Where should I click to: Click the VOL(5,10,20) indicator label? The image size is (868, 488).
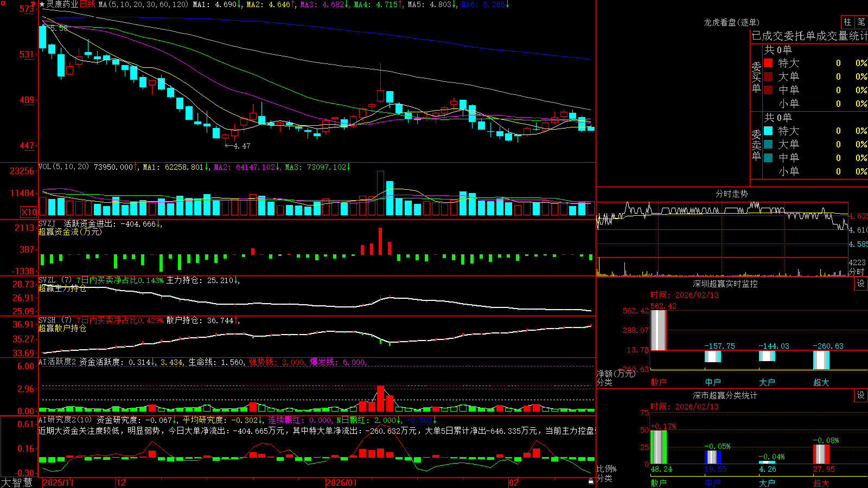coord(63,167)
